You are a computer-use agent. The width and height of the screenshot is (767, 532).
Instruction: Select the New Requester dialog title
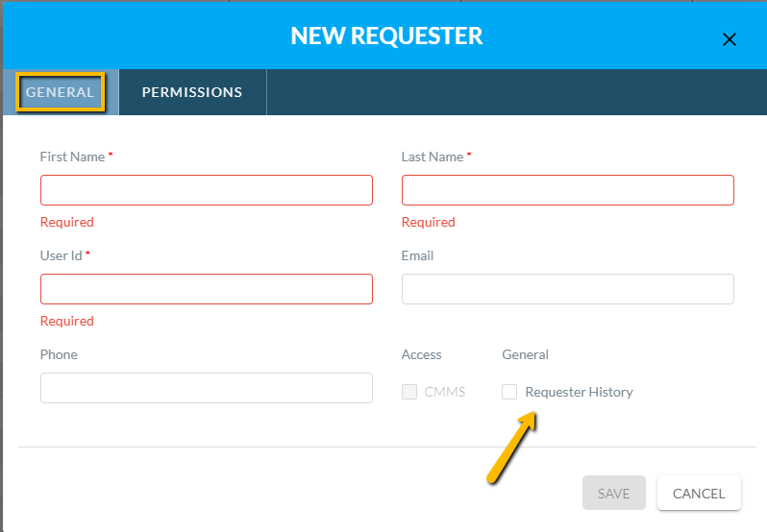coord(386,36)
